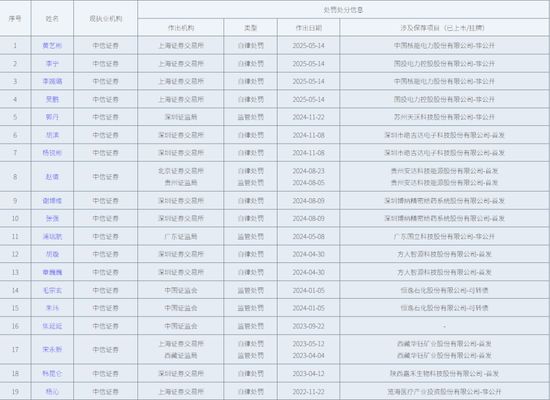Open the name link in row 4

52,99
